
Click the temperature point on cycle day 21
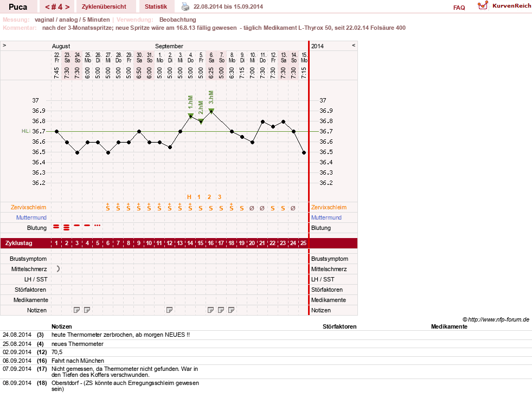(263, 121)
